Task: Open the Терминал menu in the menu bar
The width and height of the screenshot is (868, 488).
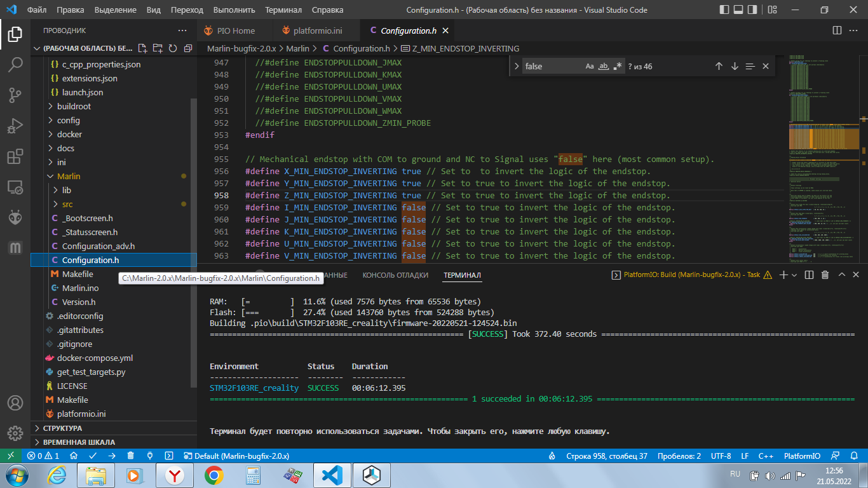Action: click(x=283, y=10)
